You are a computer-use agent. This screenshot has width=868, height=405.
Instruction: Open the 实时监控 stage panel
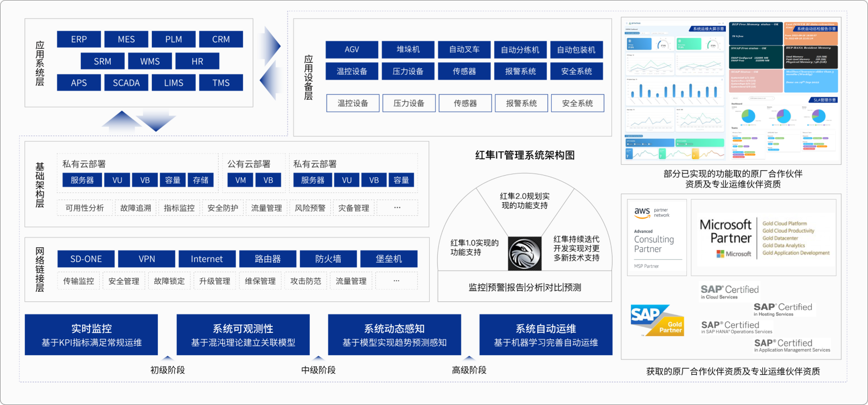click(91, 335)
